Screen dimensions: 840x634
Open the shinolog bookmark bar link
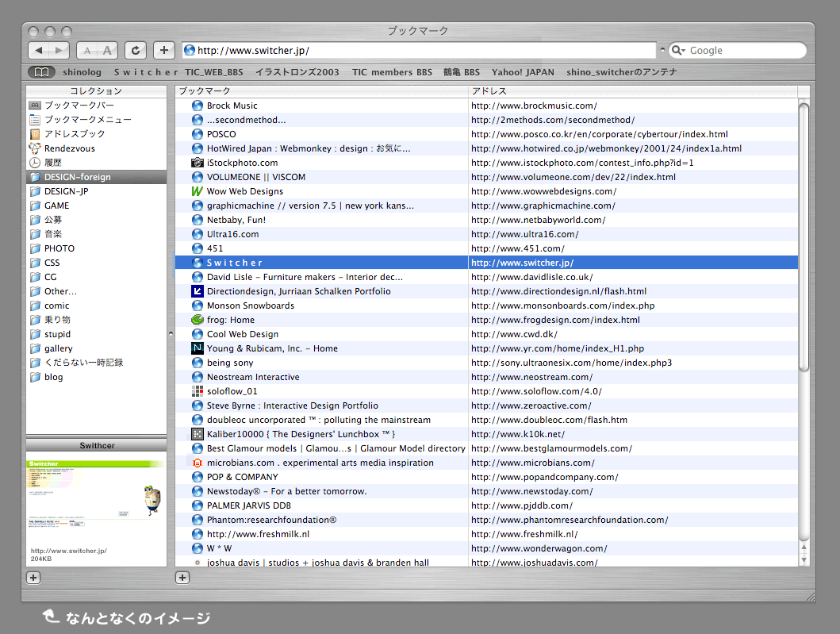tap(82, 72)
